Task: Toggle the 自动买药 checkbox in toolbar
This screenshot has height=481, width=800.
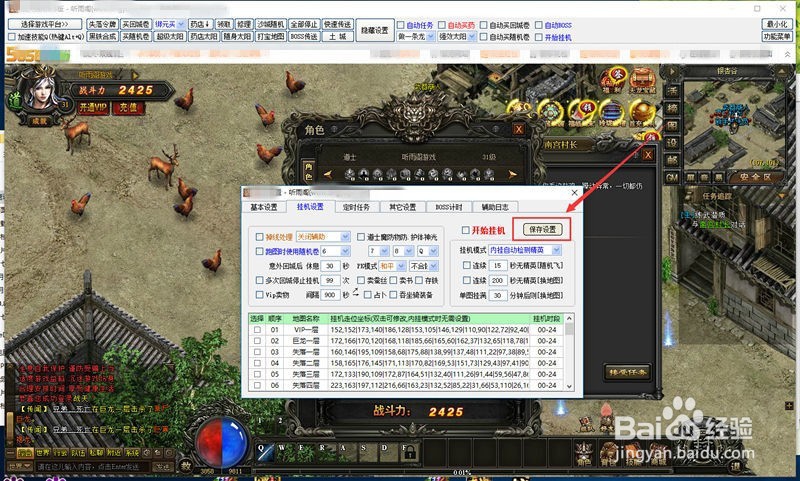Action: tap(442, 25)
